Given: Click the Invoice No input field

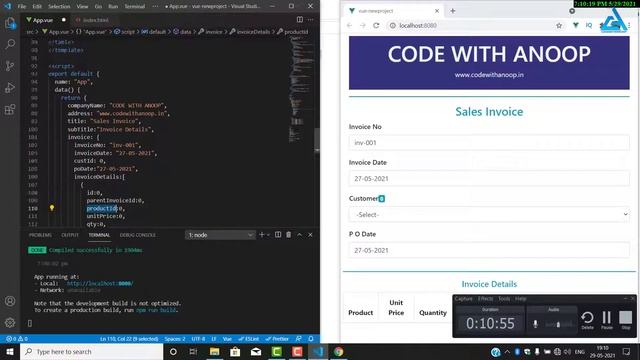Looking at the screenshot, I should coord(489,142).
